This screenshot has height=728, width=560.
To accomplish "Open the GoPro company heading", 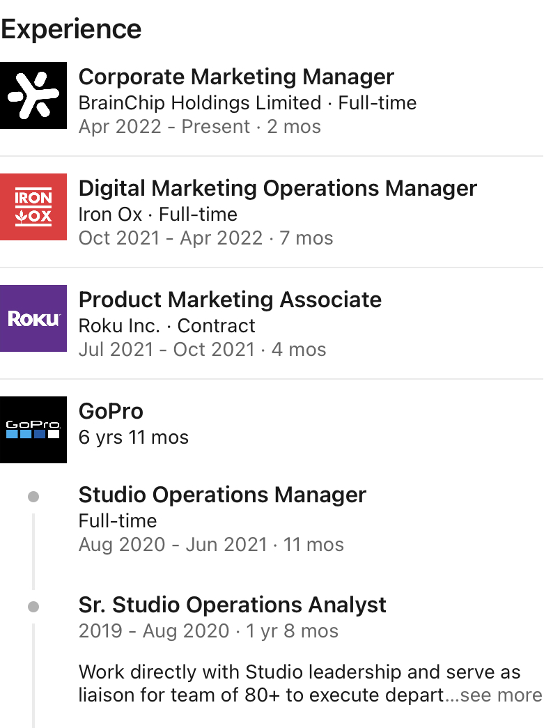I will [111, 411].
